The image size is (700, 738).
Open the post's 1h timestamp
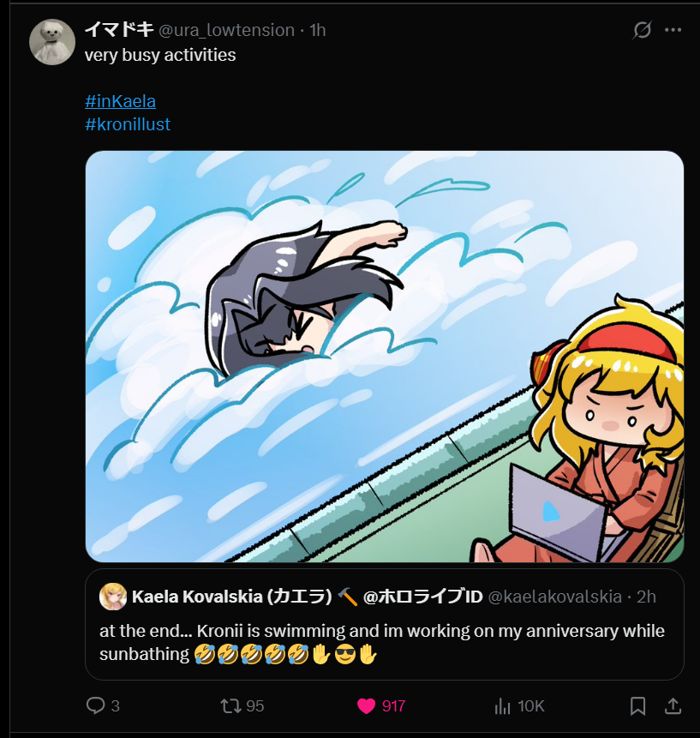(x=318, y=30)
